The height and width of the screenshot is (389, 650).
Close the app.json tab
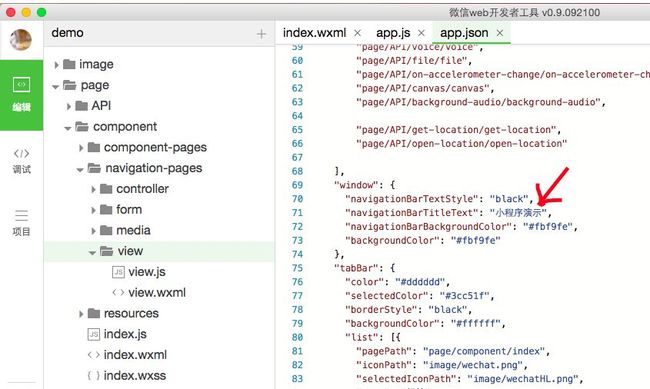[500, 33]
